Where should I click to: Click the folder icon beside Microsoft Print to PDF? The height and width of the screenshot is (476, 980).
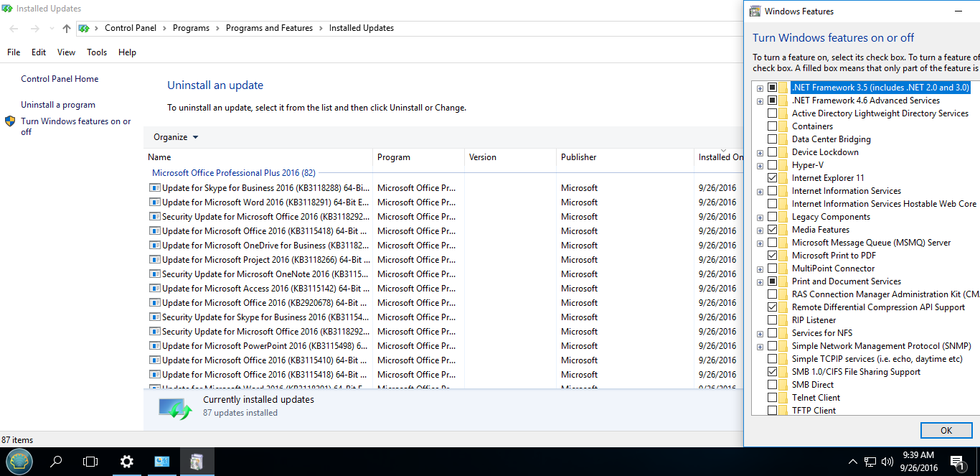783,256
